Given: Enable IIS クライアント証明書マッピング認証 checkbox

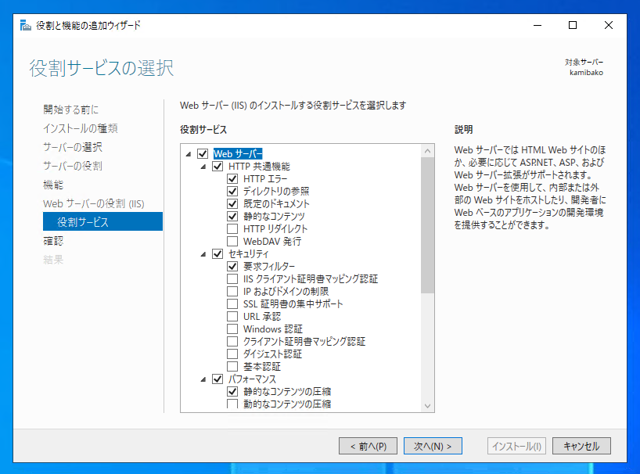Looking at the screenshot, I should click(233, 279).
